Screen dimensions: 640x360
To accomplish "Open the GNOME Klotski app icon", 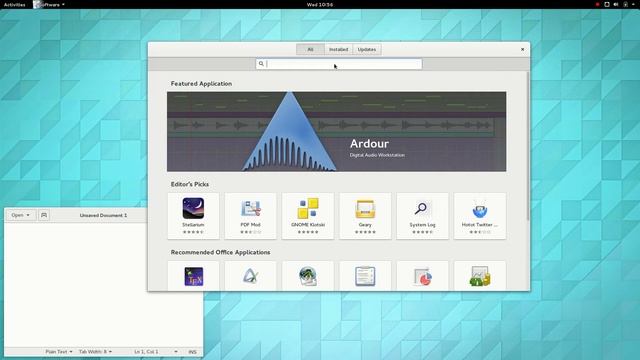I will 308,208.
